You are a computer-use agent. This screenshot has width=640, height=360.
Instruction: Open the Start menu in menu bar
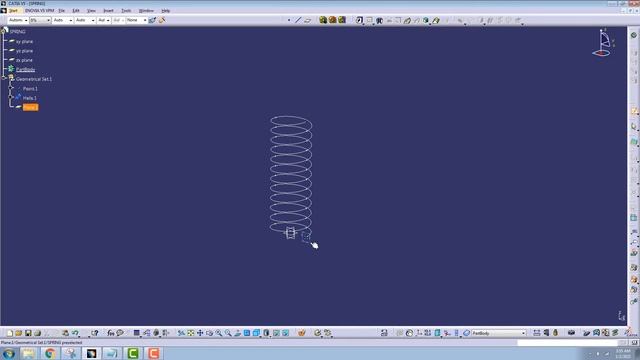coord(13,11)
